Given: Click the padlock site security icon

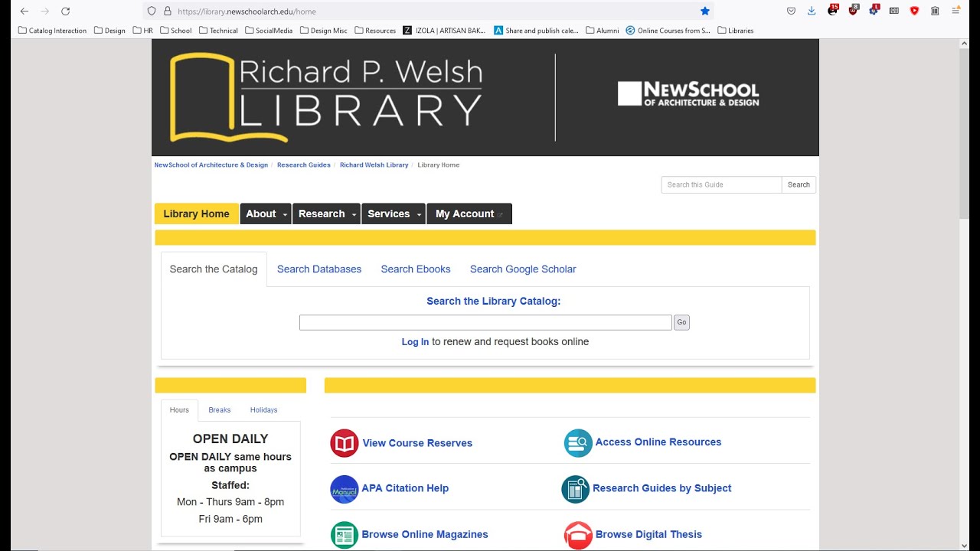Looking at the screenshot, I should coord(167,11).
